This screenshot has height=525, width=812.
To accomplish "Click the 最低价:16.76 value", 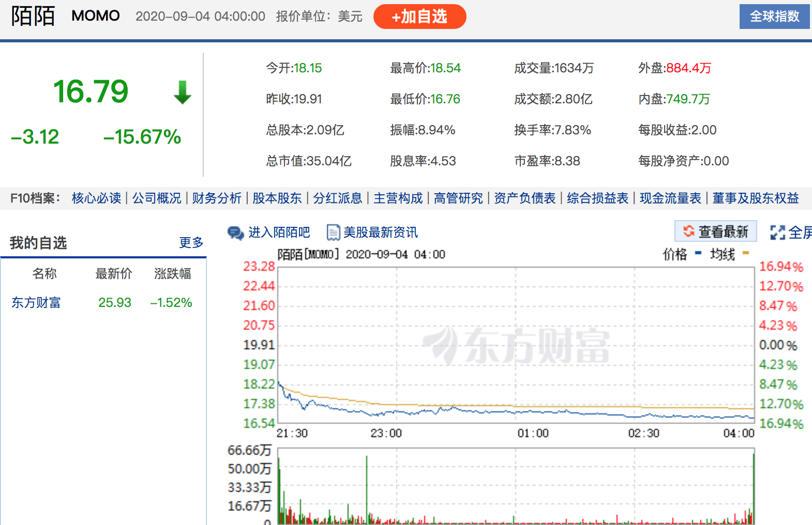I will click(x=425, y=99).
